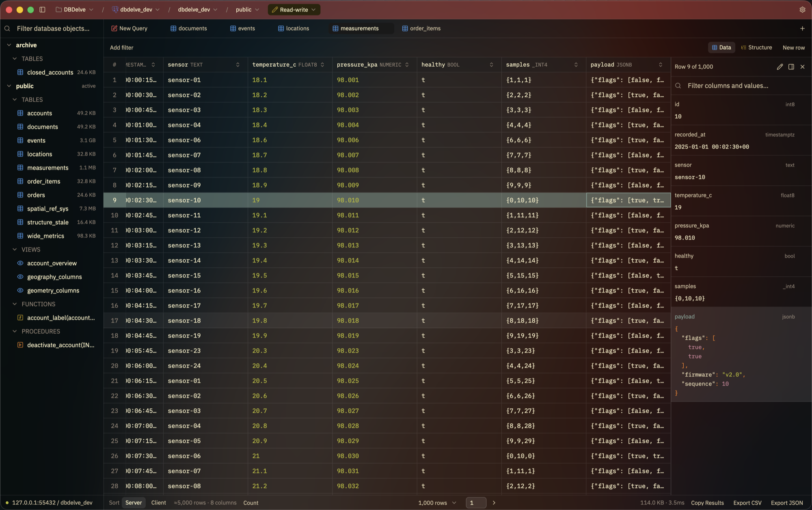Sort by the sensor column arrows
Viewport: 812px width, 510px height.
pos(238,65)
